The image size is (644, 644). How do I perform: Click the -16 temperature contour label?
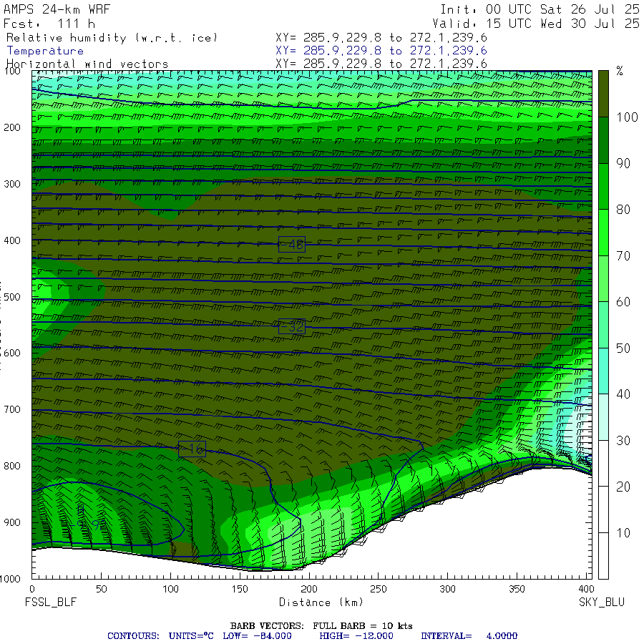click(x=192, y=449)
